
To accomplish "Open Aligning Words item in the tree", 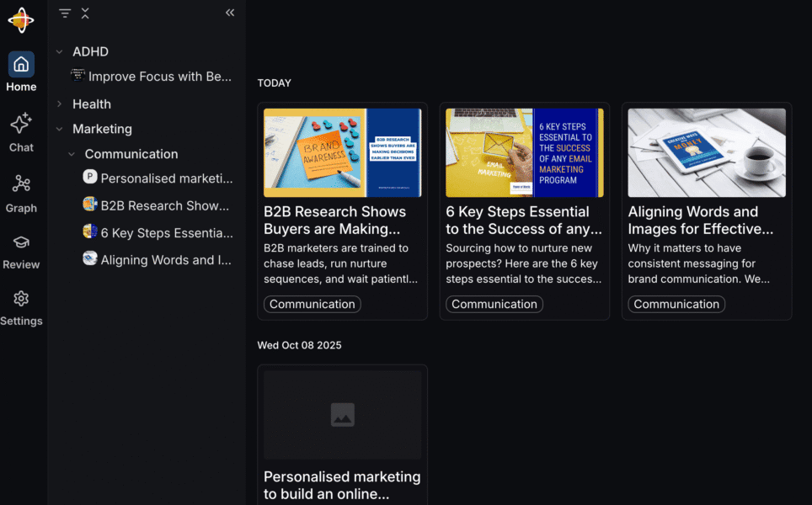I will pos(165,260).
